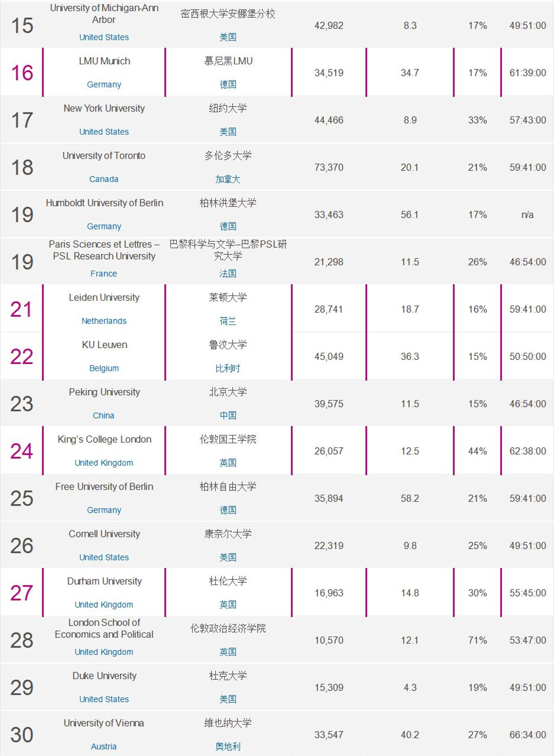
Task: Click Germany link under LMU Munich
Action: point(104,85)
